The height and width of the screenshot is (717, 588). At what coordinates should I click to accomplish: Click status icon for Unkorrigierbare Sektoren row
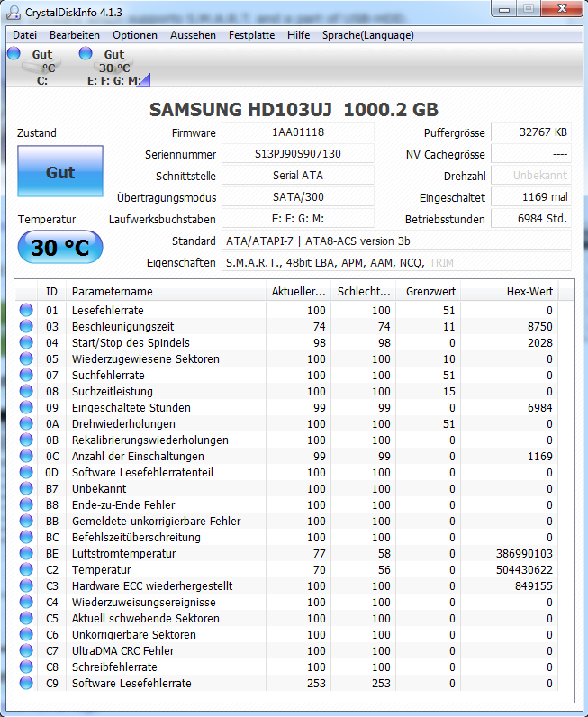point(26,634)
